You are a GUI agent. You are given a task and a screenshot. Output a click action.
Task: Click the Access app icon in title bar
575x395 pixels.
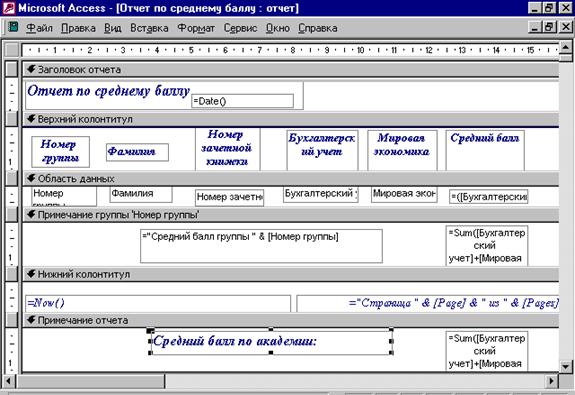coord(9,7)
